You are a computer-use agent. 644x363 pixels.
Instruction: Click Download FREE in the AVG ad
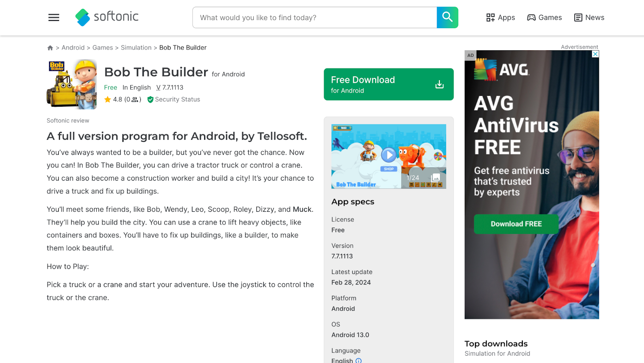click(x=516, y=224)
